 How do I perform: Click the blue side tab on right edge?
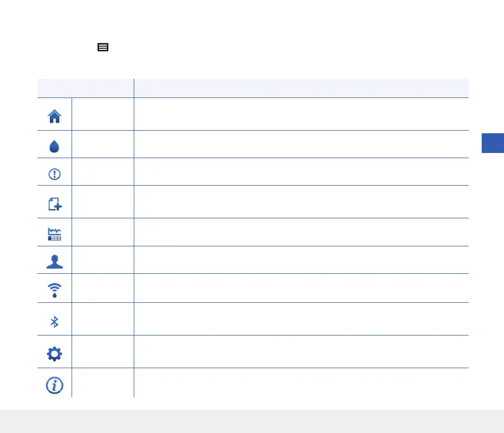coord(493,143)
